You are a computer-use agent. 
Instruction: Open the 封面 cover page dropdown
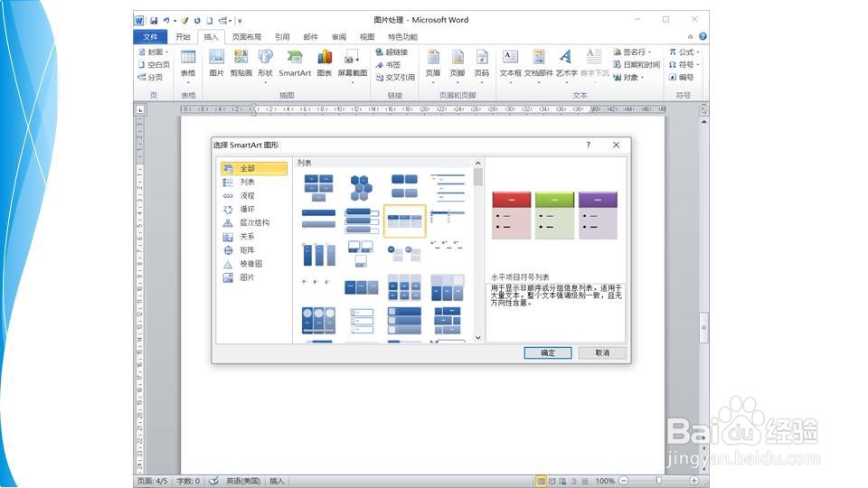[x=153, y=52]
